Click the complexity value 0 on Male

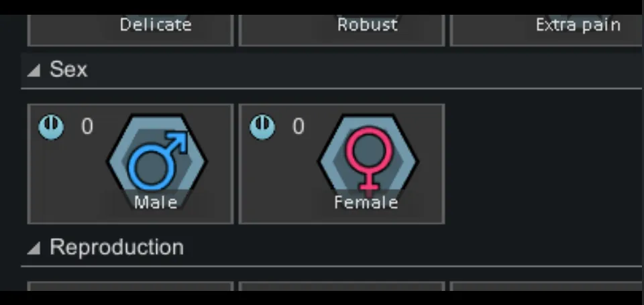[x=87, y=127]
